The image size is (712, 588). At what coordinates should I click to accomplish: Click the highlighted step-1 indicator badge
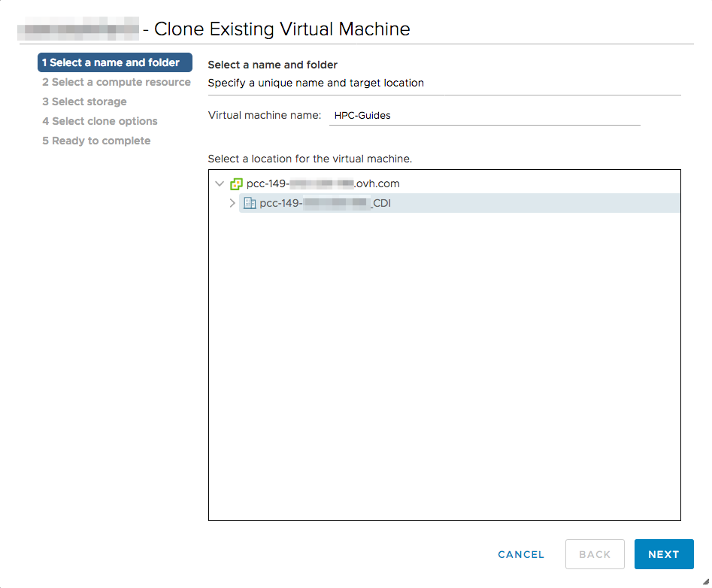click(114, 62)
